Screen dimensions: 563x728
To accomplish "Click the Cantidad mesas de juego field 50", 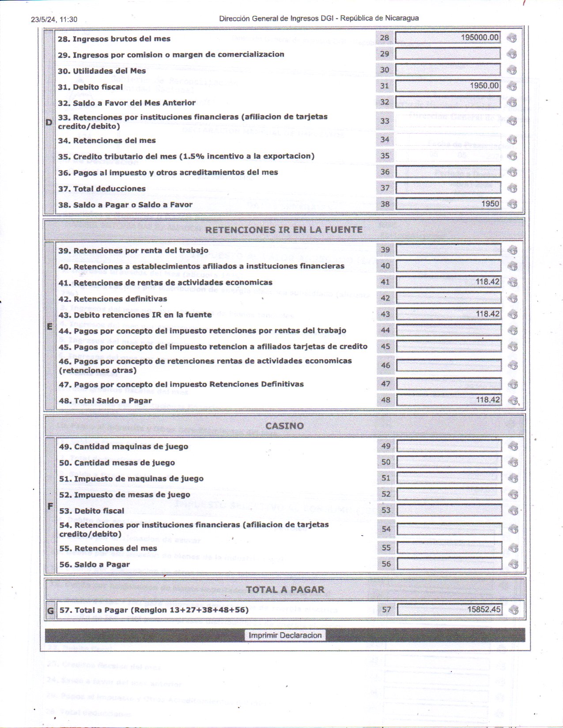I will pyautogui.click(x=449, y=462).
